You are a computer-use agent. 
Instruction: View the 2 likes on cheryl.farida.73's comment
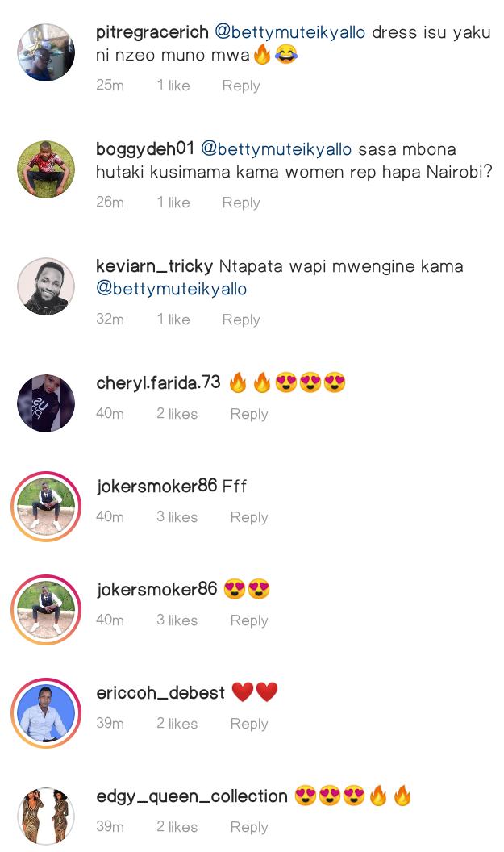pyautogui.click(x=177, y=414)
